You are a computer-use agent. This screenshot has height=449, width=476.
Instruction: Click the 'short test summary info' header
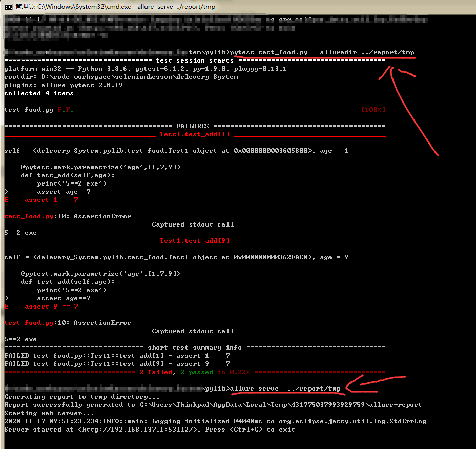click(x=195, y=348)
